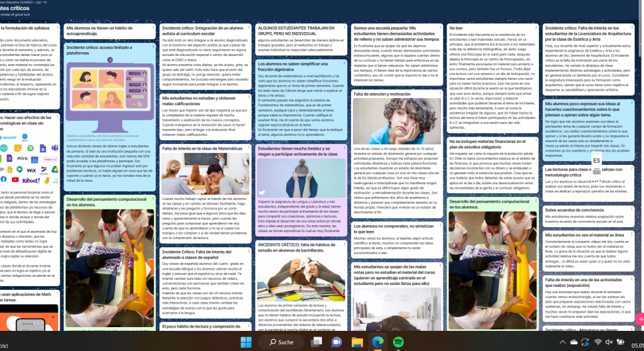Open three-dot menu on 'Sobre acuerdos de convivencia' post
644x351 pixels.
[632, 210]
